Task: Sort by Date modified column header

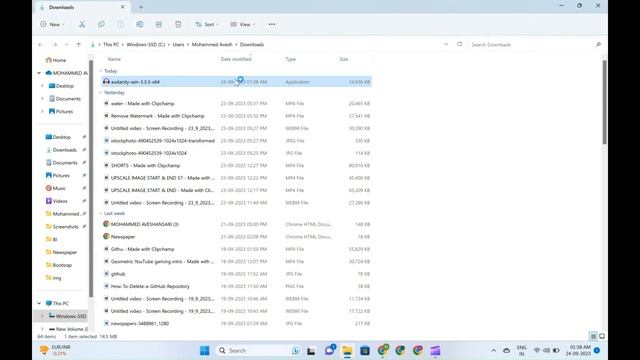Action: tap(236, 59)
